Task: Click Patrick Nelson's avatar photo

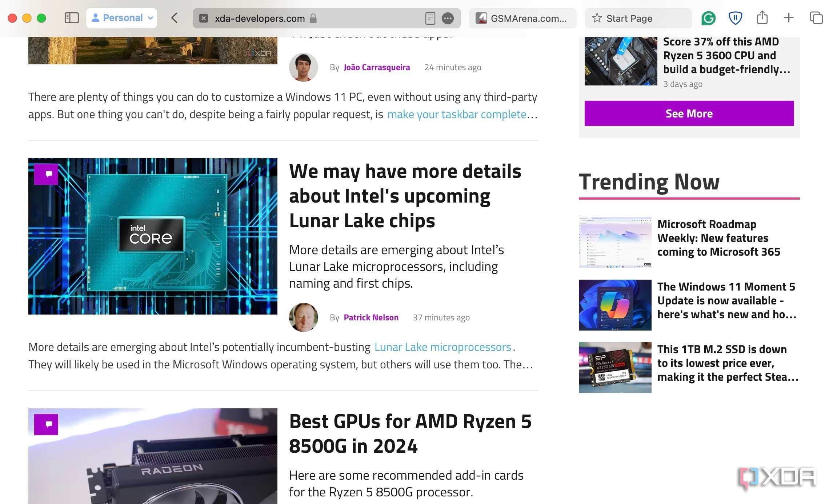Action: (303, 317)
